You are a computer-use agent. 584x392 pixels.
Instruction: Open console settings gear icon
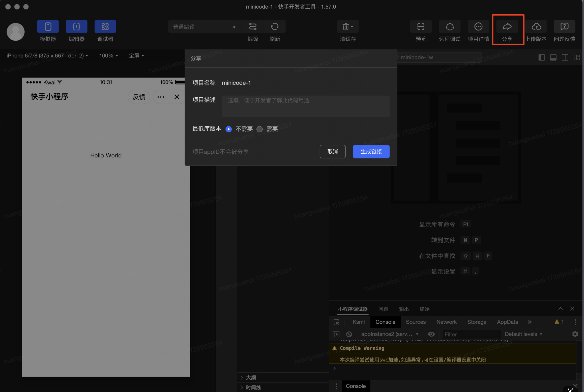(575, 334)
